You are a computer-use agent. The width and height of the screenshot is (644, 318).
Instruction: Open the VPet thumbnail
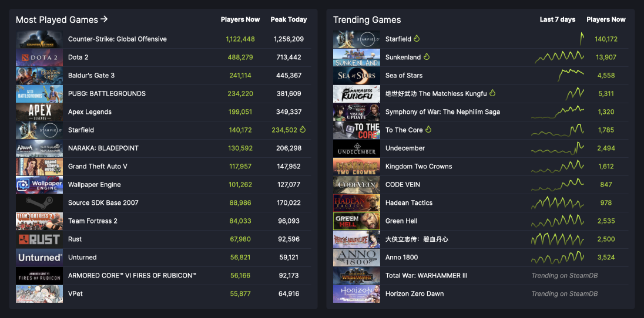click(39, 294)
